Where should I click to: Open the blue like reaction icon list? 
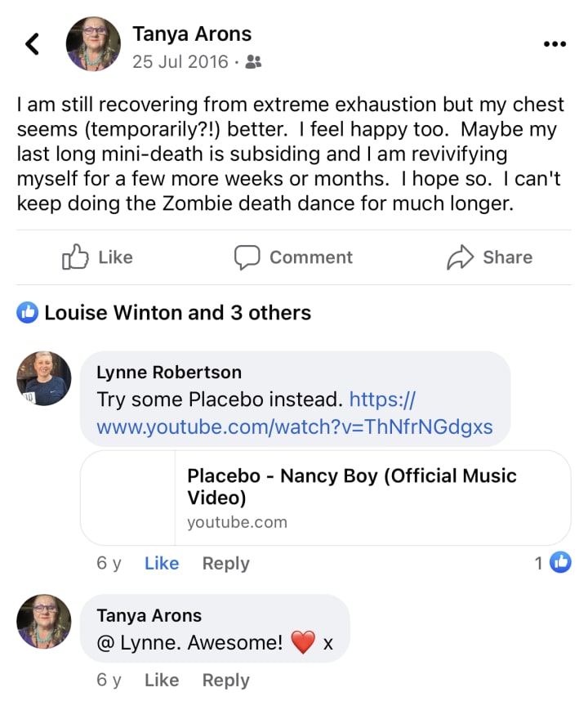[29, 312]
